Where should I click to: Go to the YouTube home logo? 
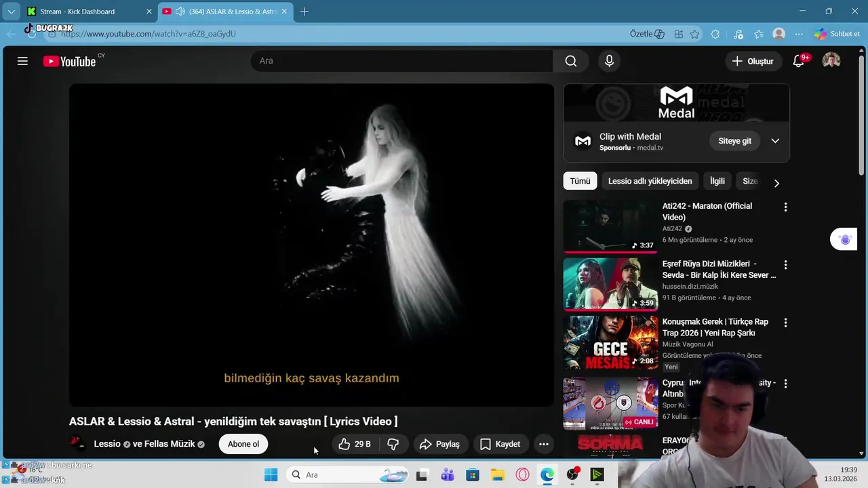(x=69, y=61)
